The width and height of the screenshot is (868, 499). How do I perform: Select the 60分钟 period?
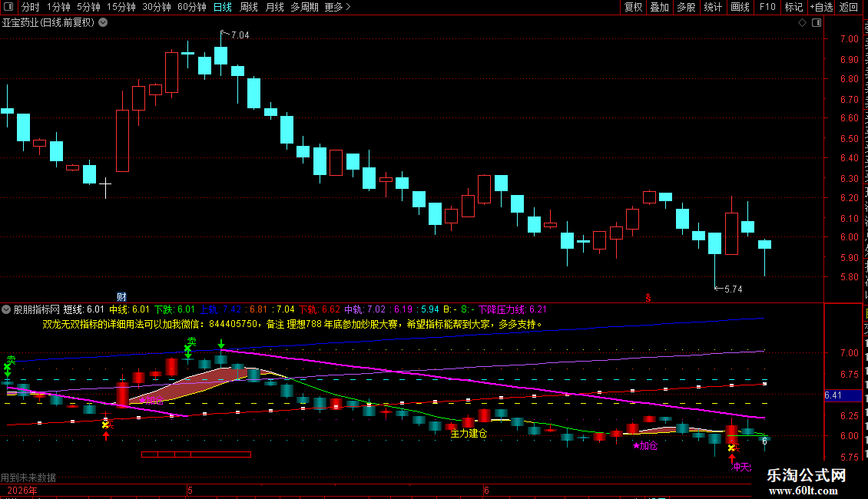(192, 7)
